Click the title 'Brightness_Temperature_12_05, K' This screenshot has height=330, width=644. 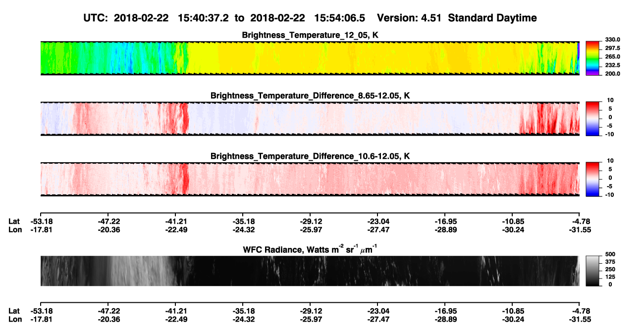tap(310, 35)
